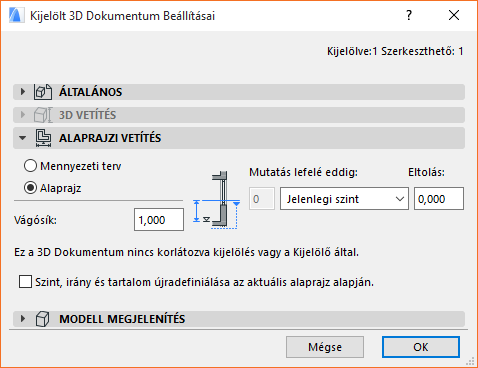Screen dimensions: 478x368
Task: Click the 3D VETÍTÉS panel header
Action: (239, 115)
